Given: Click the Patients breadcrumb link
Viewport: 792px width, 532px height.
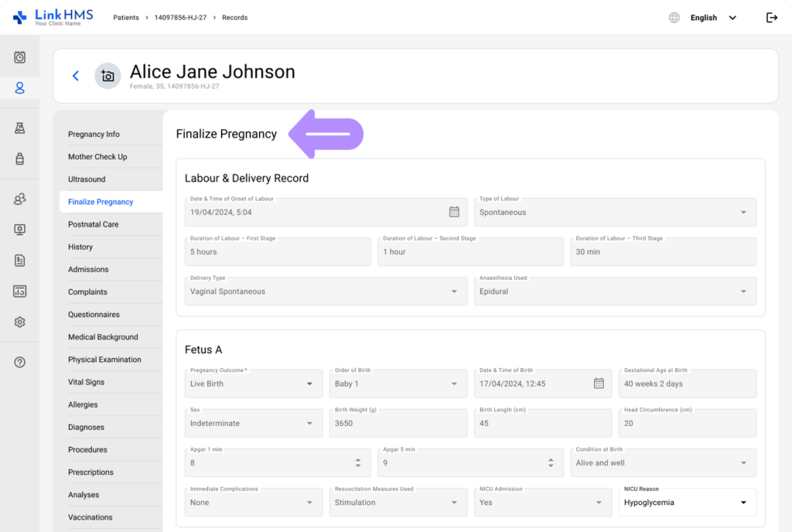Looking at the screenshot, I should 126,18.
